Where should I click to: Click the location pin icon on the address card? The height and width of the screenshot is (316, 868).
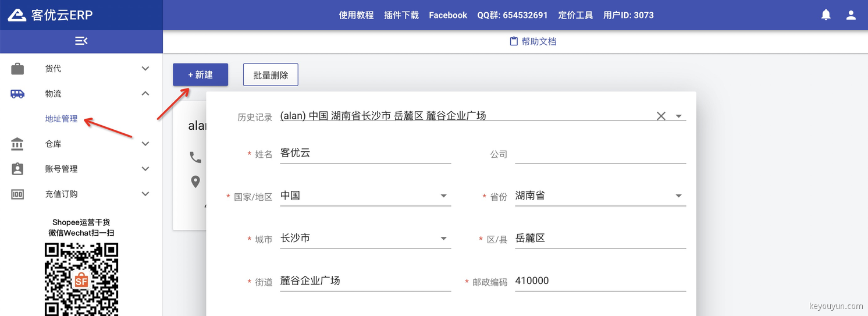(x=195, y=182)
